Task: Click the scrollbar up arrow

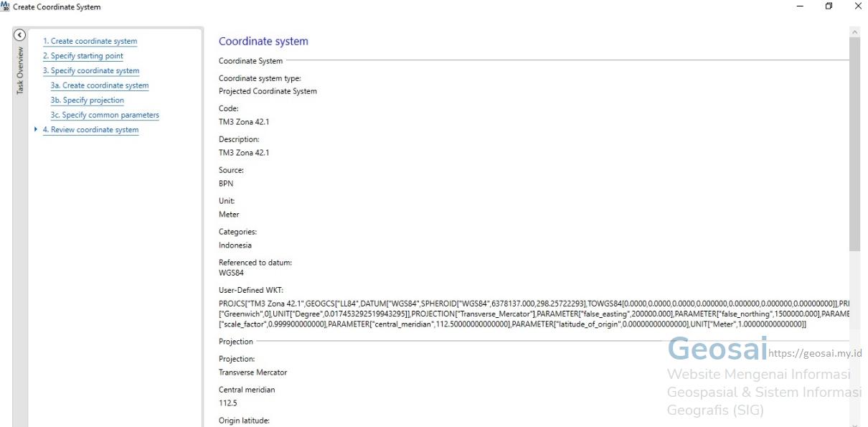Action: pyautogui.click(x=854, y=32)
